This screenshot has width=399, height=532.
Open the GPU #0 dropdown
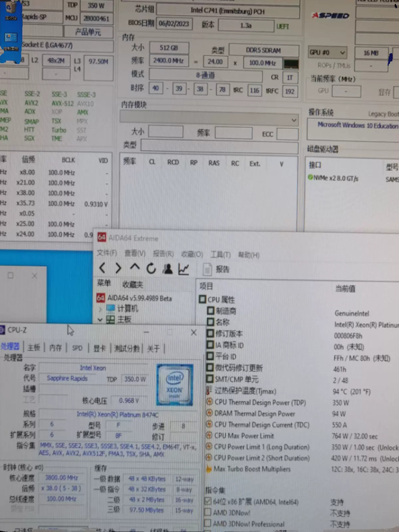tap(328, 53)
